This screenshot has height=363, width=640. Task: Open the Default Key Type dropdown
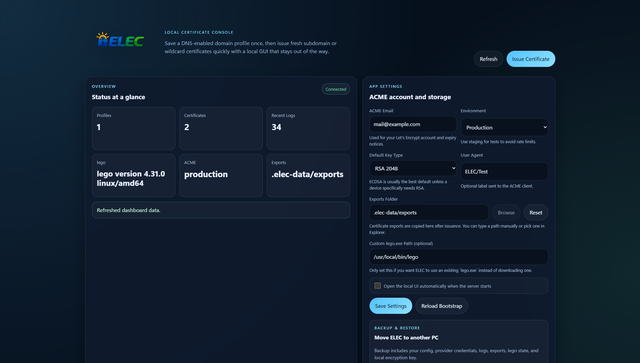coord(413,168)
